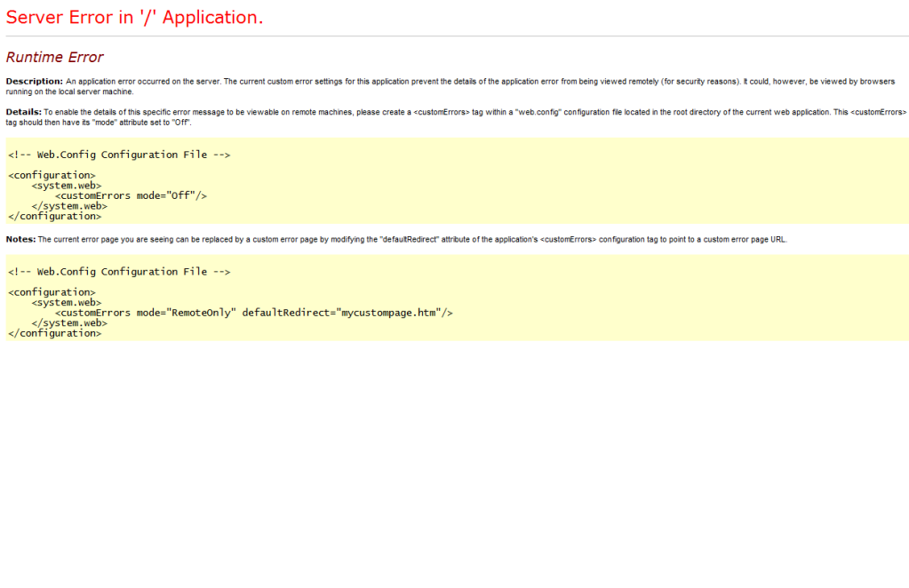The image size is (909, 588).
Task: Click the text 'running on the local server machine.'
Action: [x=69, y=91]
